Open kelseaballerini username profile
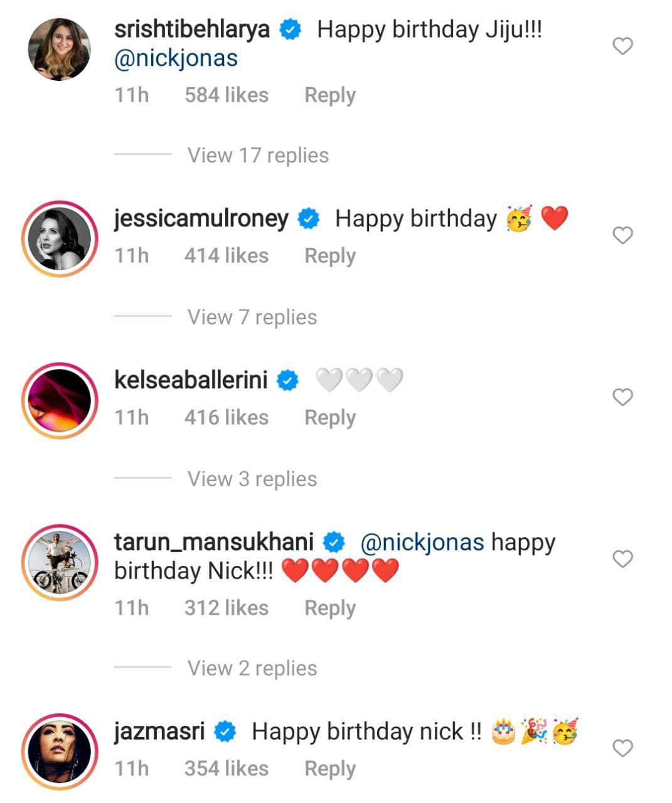The height and width of the screenshot is (803, 672). coord(191,380)
